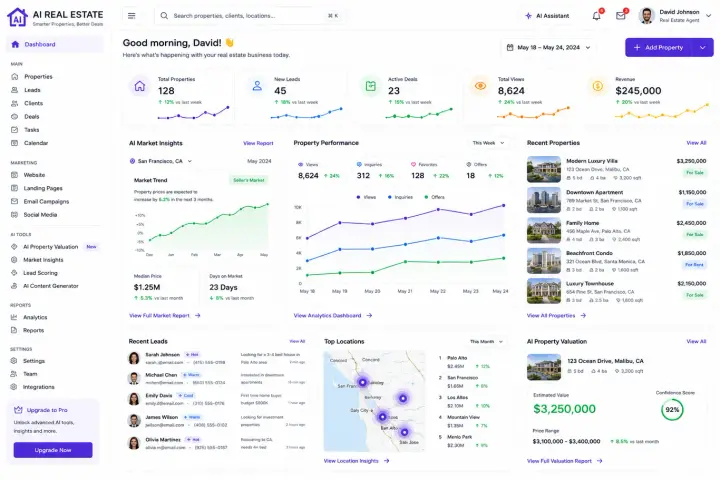
Task: Open the mail inbox icon
Action: click(620, 16)
